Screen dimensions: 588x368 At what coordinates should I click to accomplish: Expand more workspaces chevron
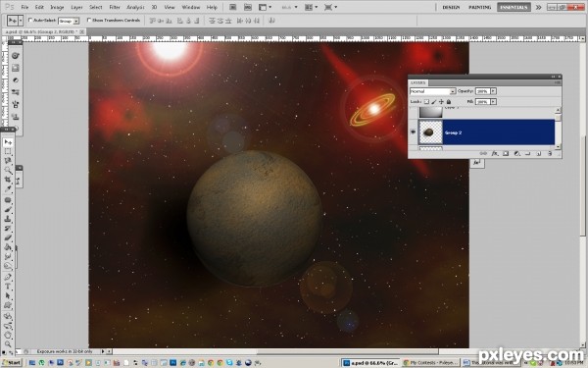(538, 7)
